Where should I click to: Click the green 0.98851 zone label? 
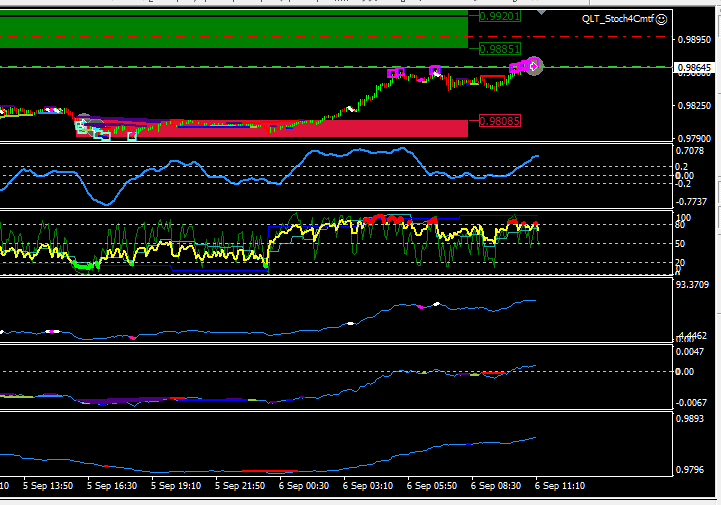tap(500, 49)
